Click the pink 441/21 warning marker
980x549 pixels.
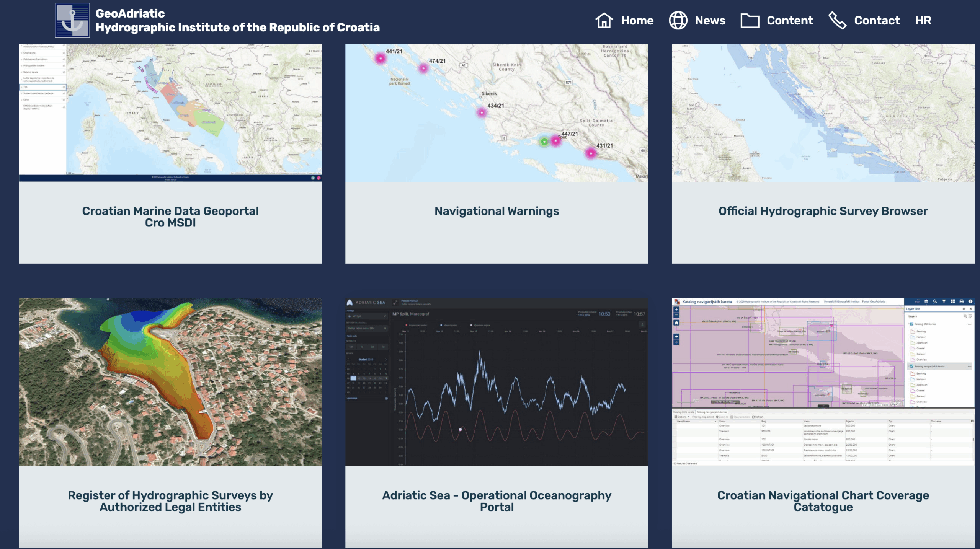(x=380, y=58)
